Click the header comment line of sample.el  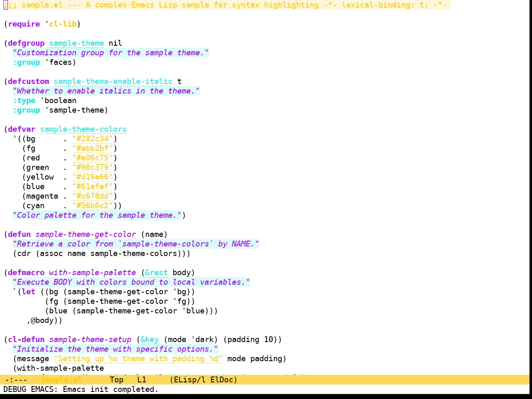point(227,5)
